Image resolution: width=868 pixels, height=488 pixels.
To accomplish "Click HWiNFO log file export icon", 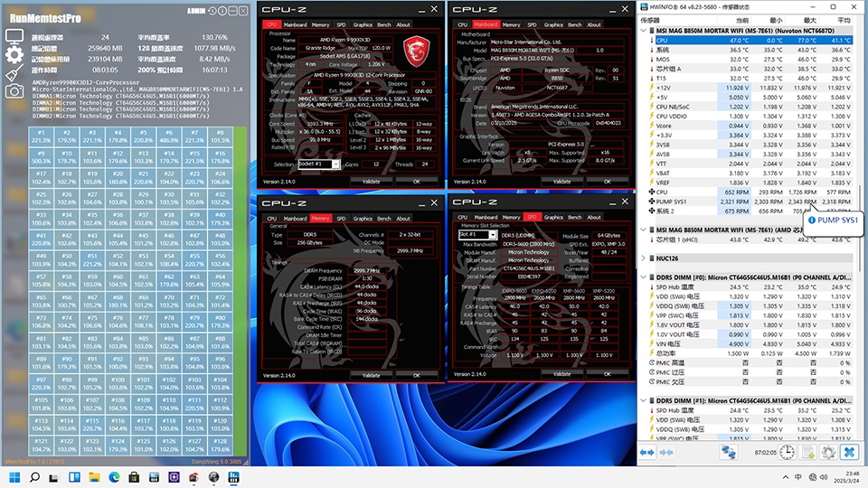I will tap(807, 451).
